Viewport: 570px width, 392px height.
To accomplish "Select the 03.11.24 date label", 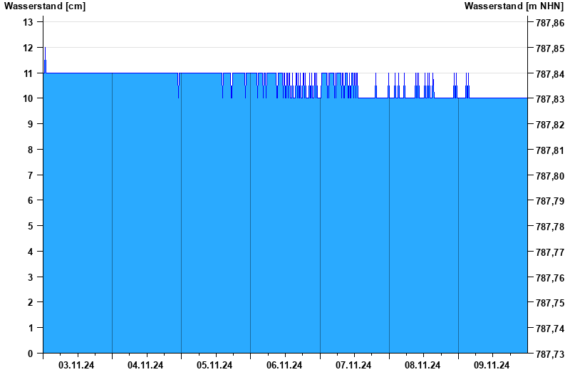I will click(76, 366).
